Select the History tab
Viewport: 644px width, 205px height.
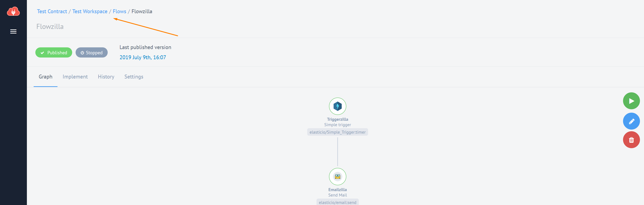(106, 77)
